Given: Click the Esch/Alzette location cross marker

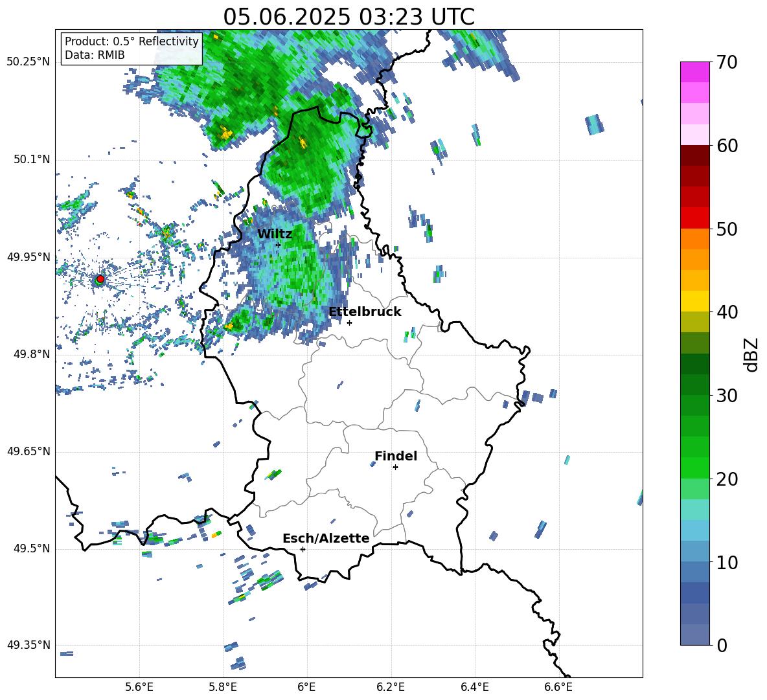Looking at the screenshot, I should 303,549.
